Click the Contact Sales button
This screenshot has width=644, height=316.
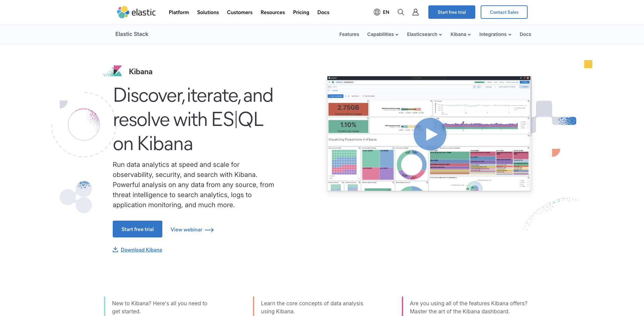[504, 12]
